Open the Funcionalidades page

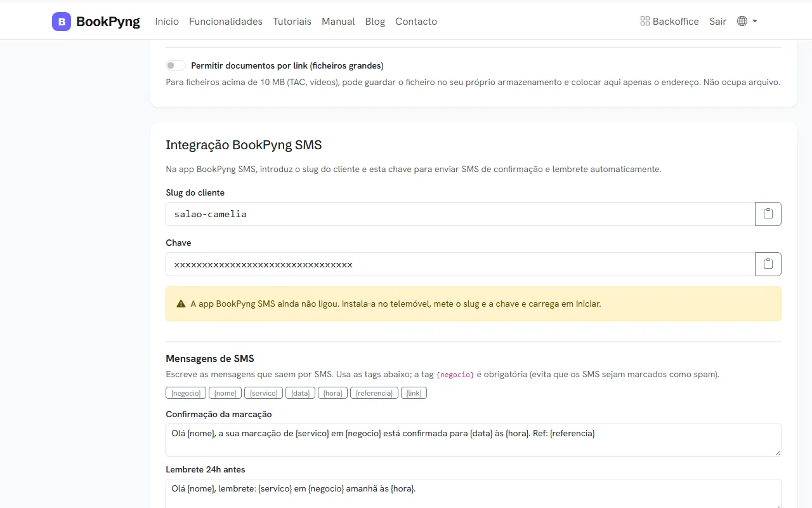[226, 22]
